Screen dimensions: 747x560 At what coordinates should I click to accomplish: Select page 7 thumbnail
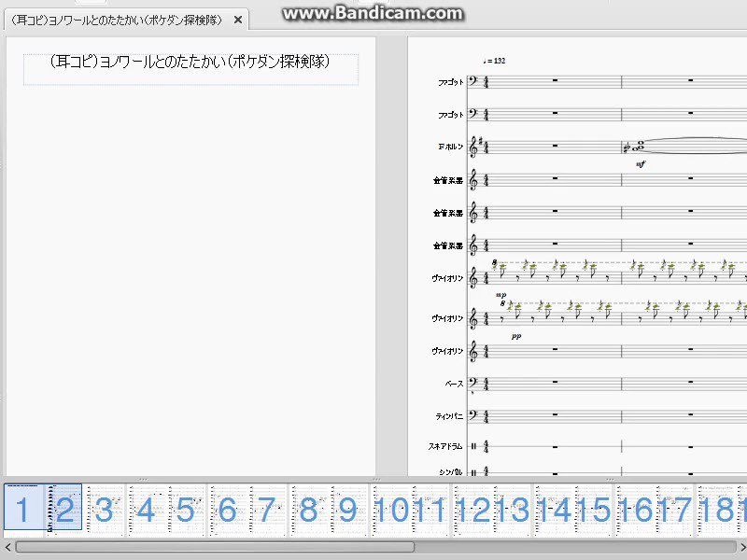268,509
